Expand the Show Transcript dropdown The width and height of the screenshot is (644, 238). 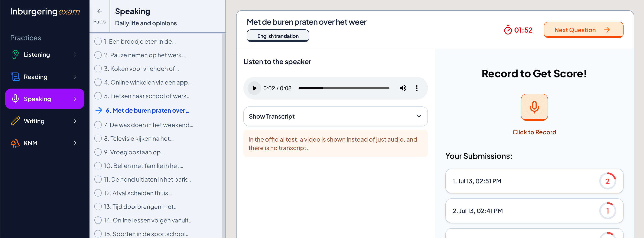(x=335, y=116)
